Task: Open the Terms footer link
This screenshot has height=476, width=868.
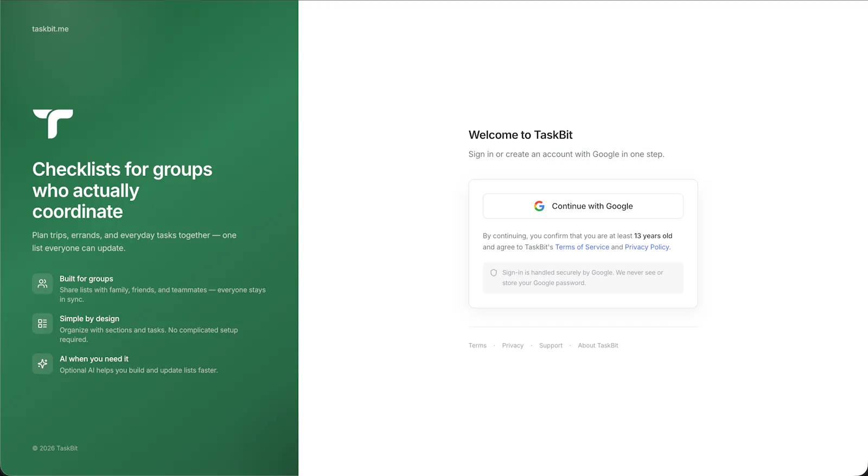Action: point(477,346)
